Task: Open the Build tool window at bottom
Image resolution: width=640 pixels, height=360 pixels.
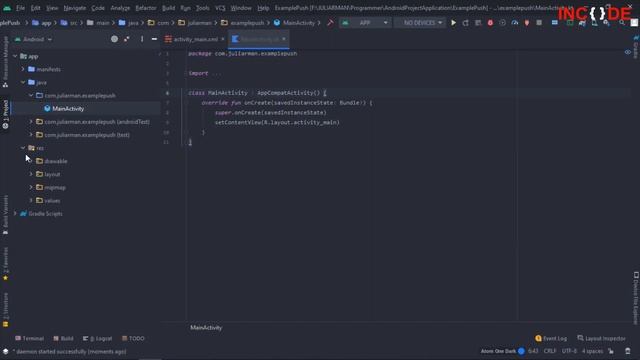Action: 63,338
